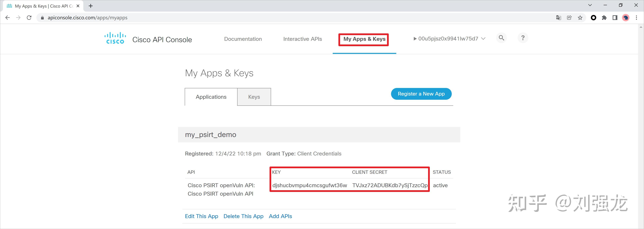Open the browser extensions puzzle icon

pos(604,18)
